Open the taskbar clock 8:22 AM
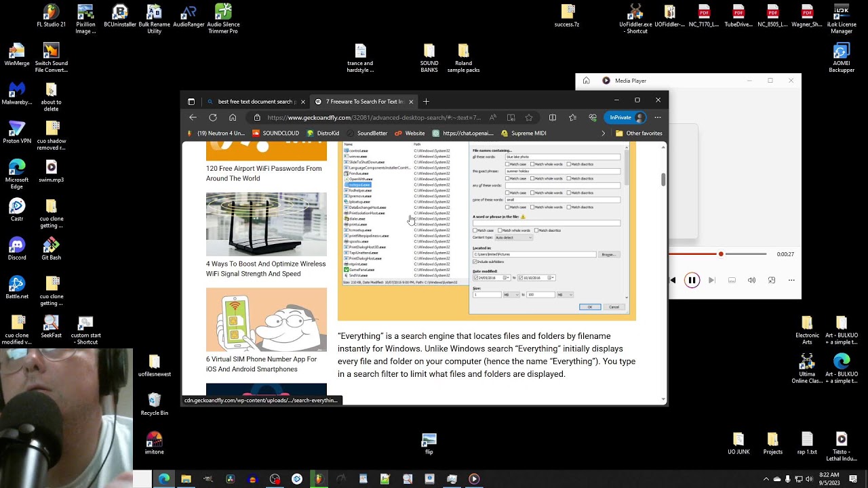 coord(829,479)
